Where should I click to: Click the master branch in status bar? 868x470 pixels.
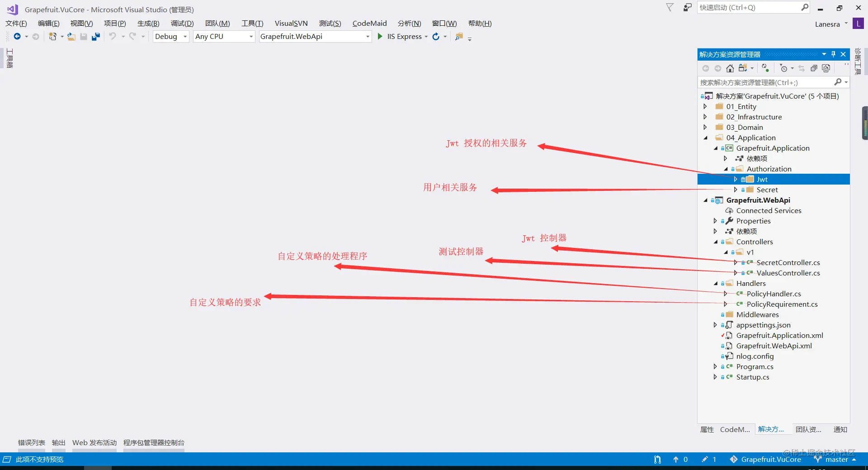836,460
